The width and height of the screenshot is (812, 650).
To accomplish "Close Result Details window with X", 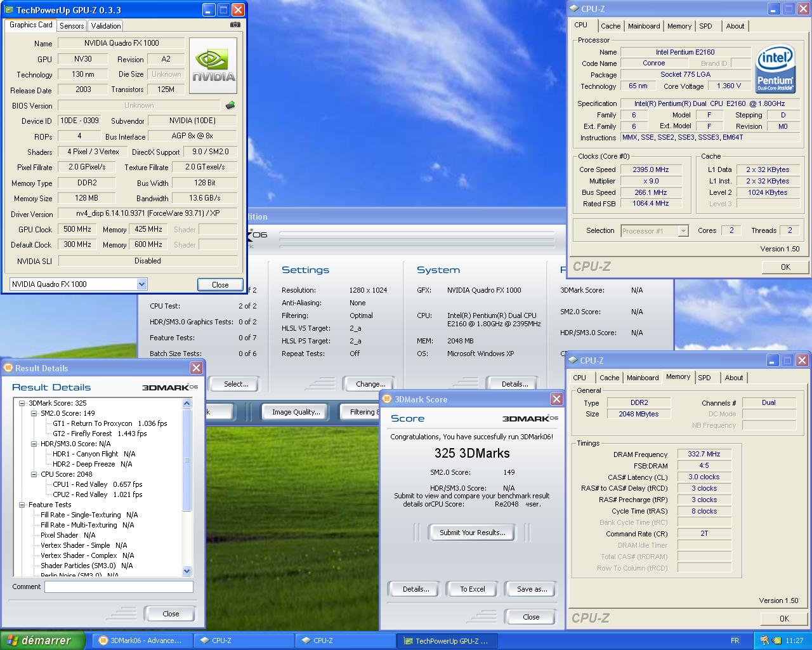I will 196,368.
